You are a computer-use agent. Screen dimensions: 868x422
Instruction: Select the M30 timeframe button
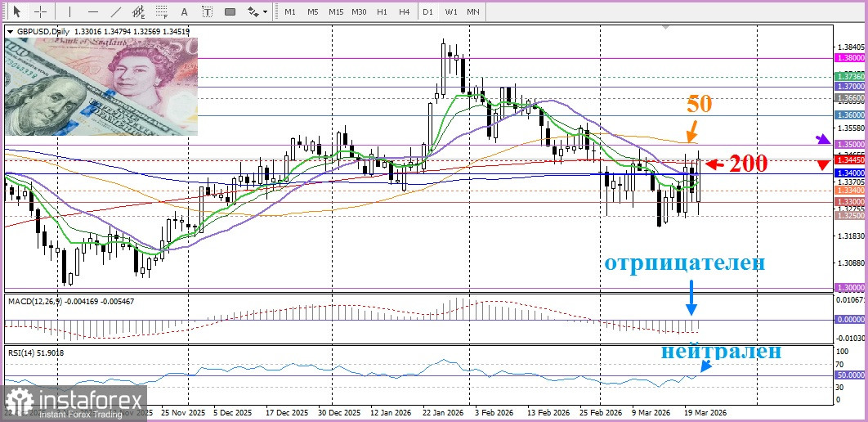pyautogui.click(x=359, y=11)
